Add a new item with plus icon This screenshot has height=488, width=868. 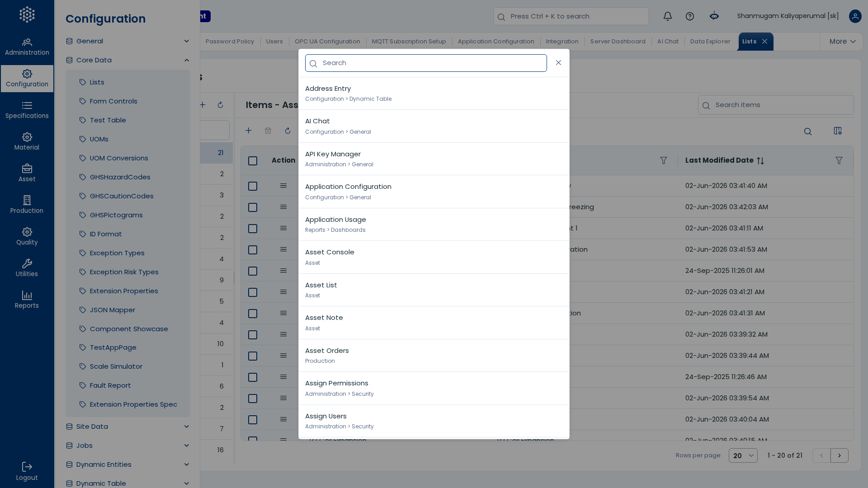[248, 131]
